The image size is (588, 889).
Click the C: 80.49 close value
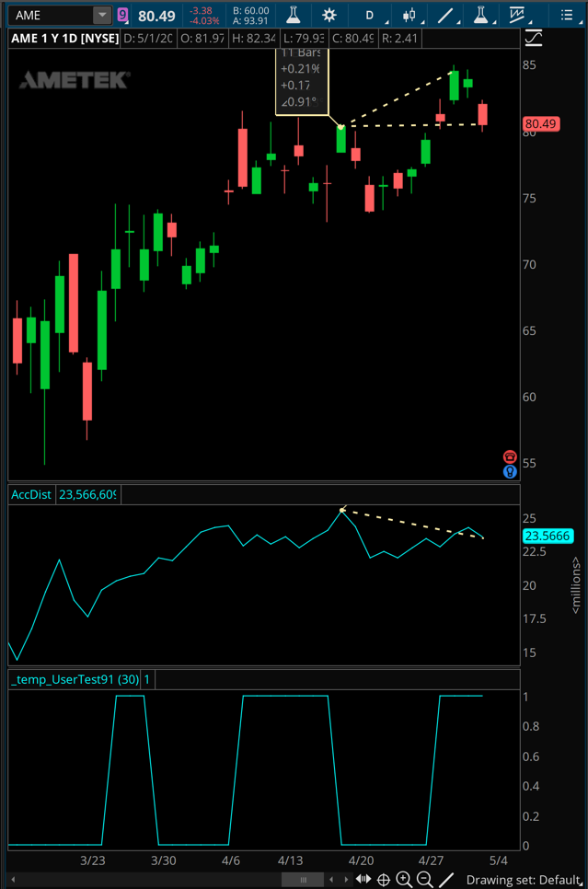tap(352, 39)
